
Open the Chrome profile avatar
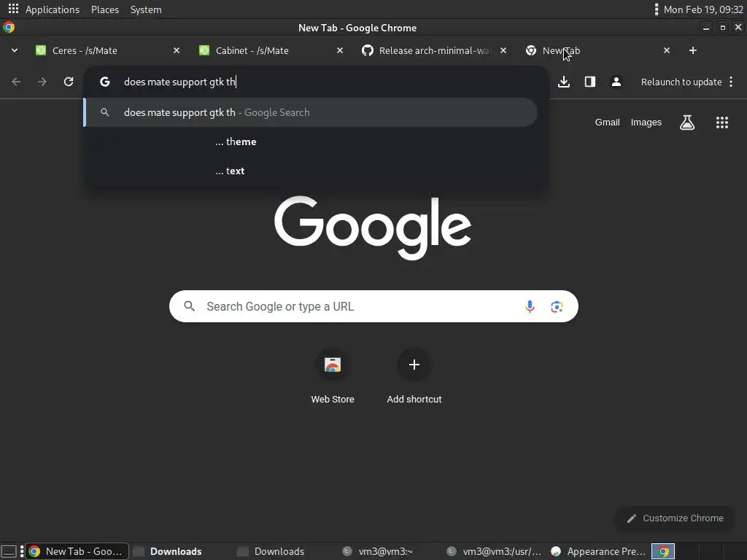[616, 82]
